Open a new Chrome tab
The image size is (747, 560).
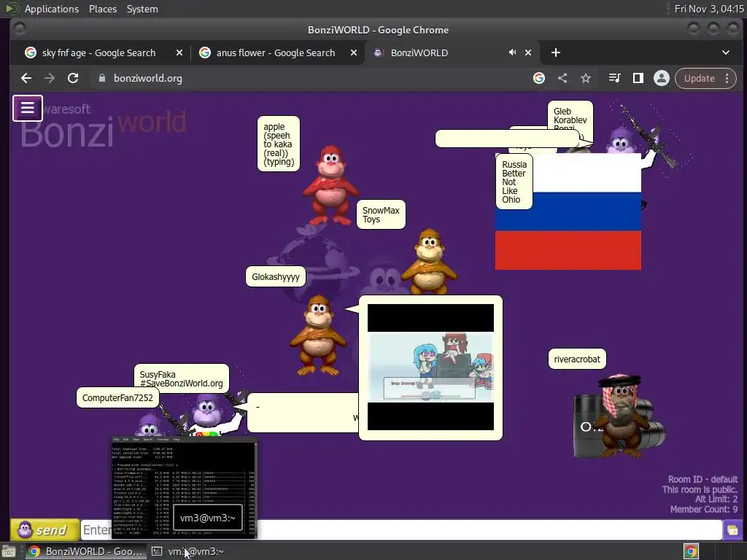tap(555, 52)
